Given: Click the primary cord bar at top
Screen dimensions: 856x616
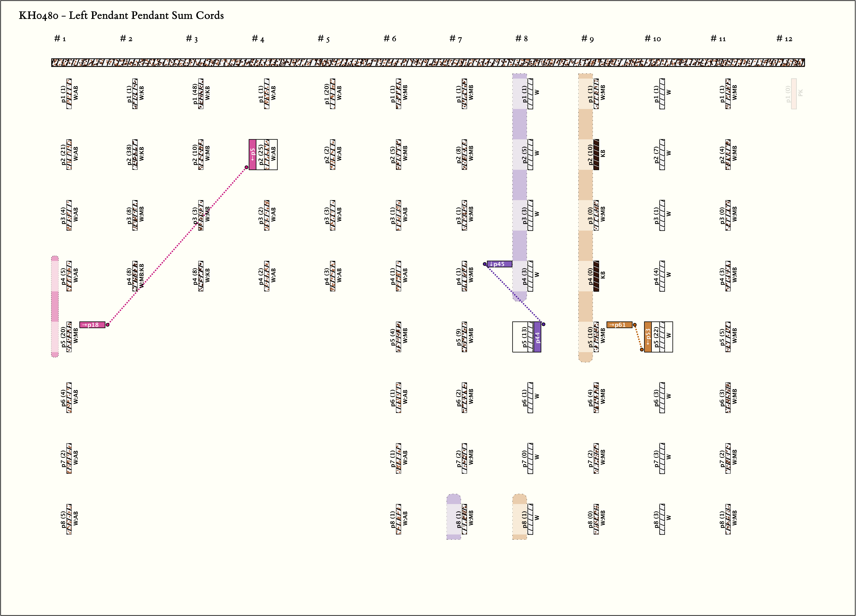Looking at the screenshot, I should [x=428, y=63].
